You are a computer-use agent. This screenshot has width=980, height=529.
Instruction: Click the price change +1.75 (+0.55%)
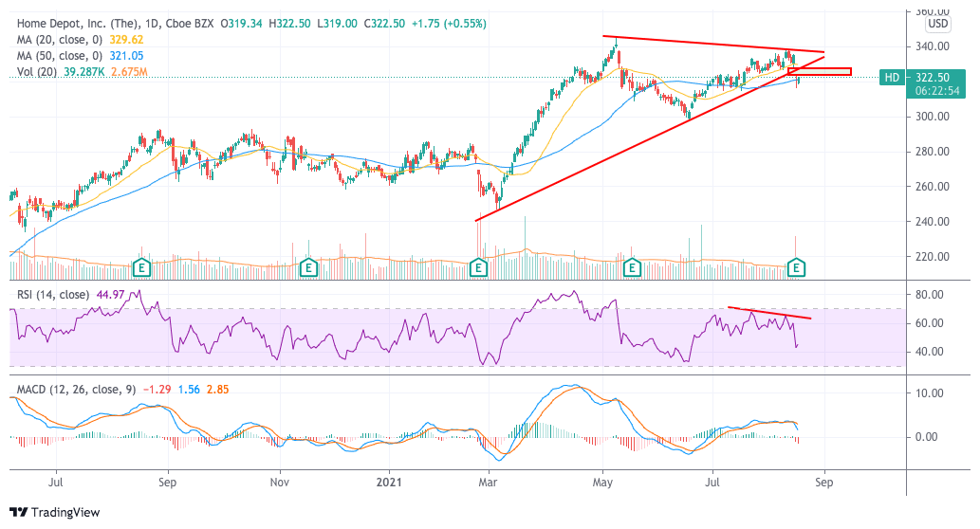(449, 24)
